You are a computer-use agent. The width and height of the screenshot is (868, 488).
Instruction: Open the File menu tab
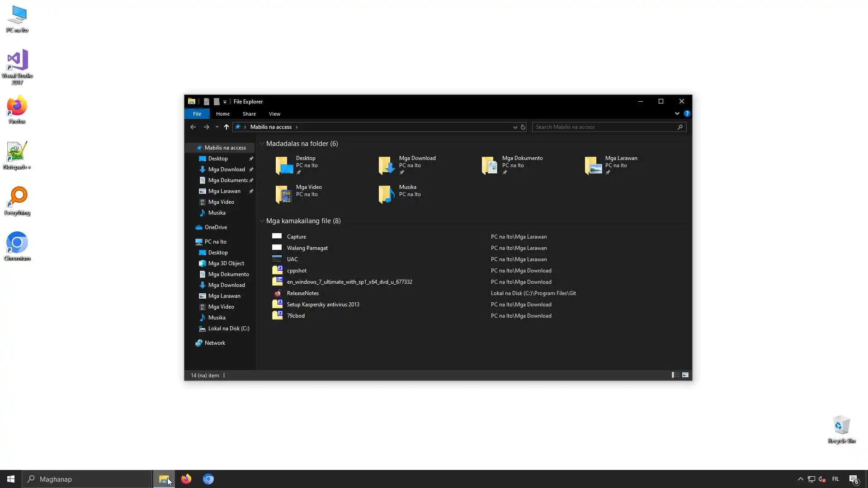(x=197, y=114)
